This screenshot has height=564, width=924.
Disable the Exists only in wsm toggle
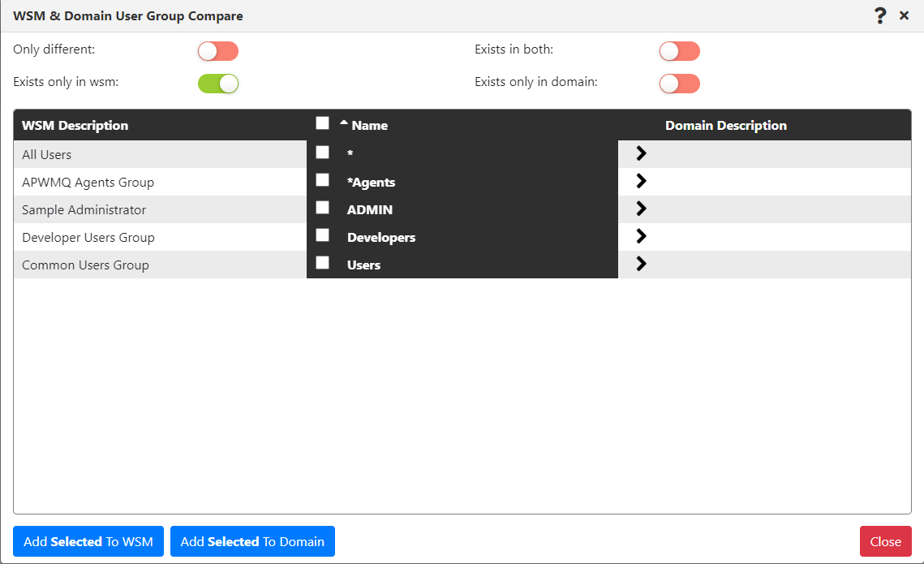click(218, 84)
